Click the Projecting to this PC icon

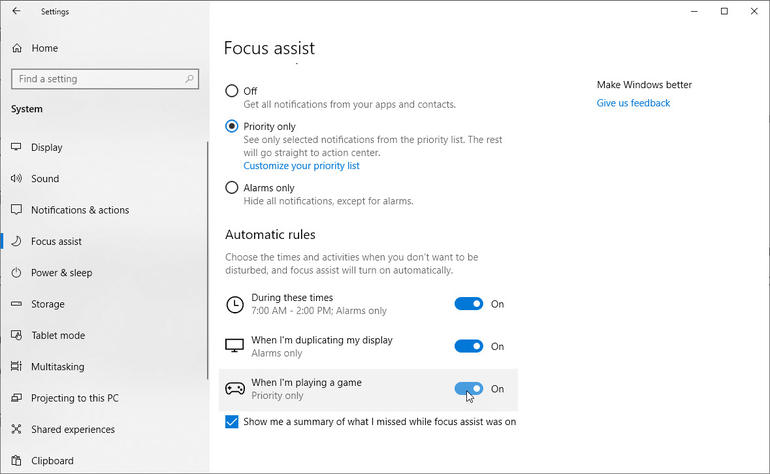[x=16, y=398]
